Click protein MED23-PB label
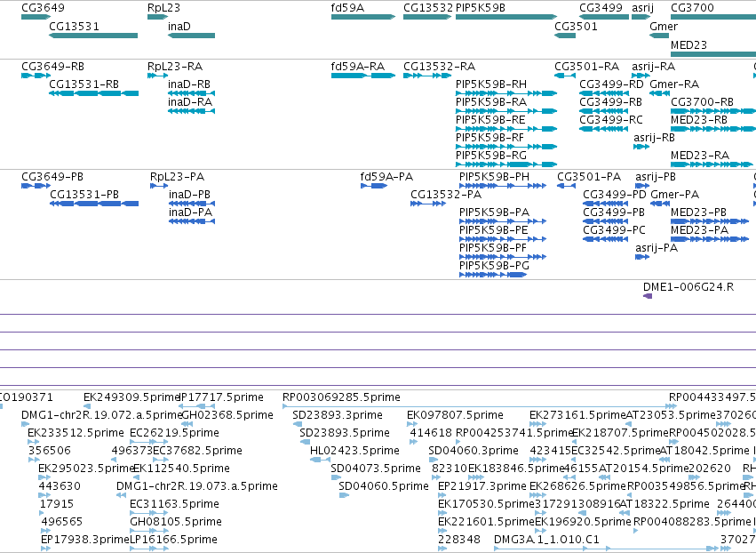 coord(698,212)
